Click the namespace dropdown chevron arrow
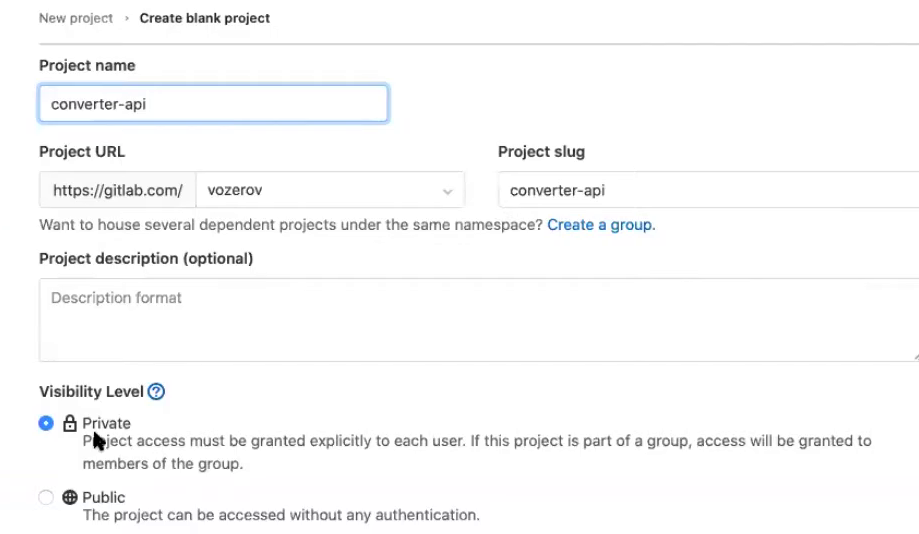The image size is (919, 534). pos(447,192)
